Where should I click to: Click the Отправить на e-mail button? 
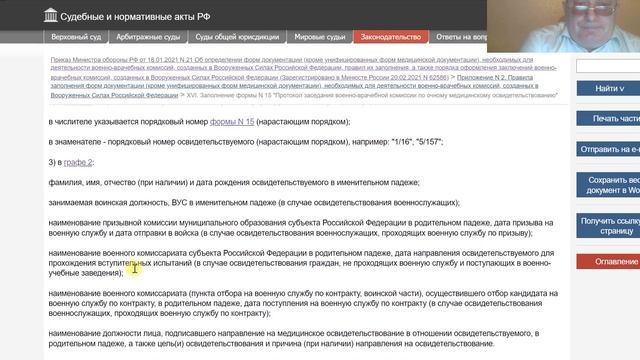[608, 149]
